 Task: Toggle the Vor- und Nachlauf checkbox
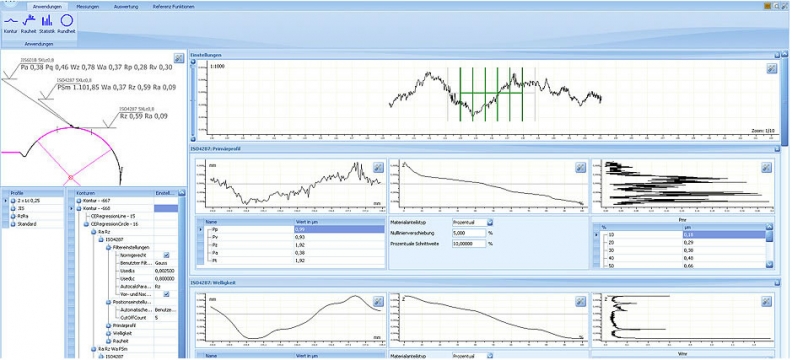click(x=166, y=294)
